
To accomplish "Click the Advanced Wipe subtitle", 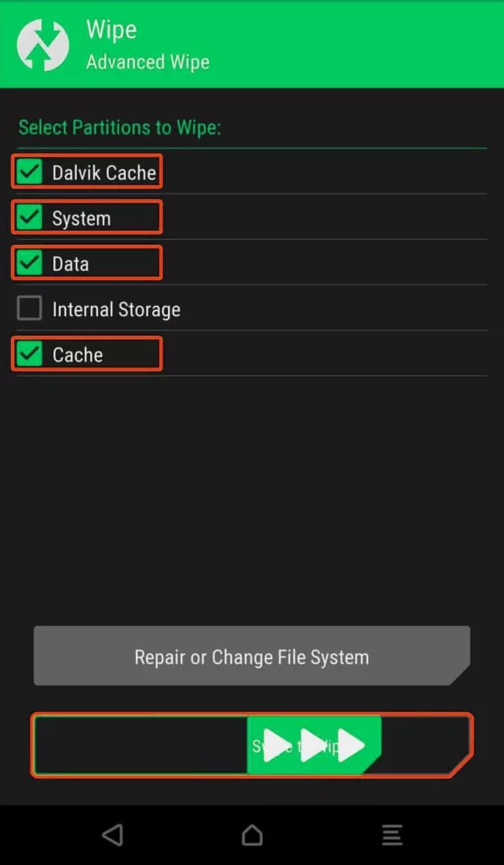I will [x=148, y=62].
